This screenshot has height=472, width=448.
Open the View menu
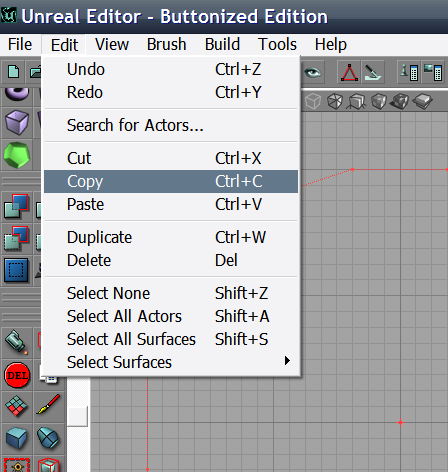(112, 45)
